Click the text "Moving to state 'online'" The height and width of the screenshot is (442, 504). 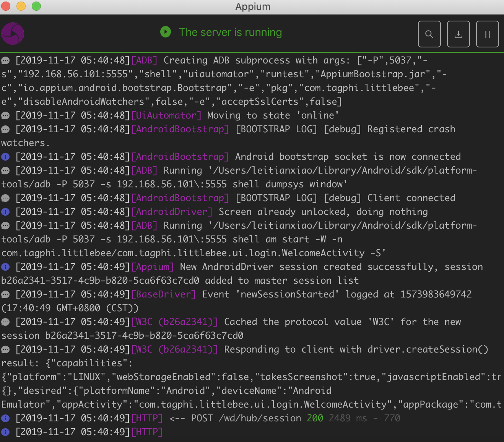tap(273, 115)
